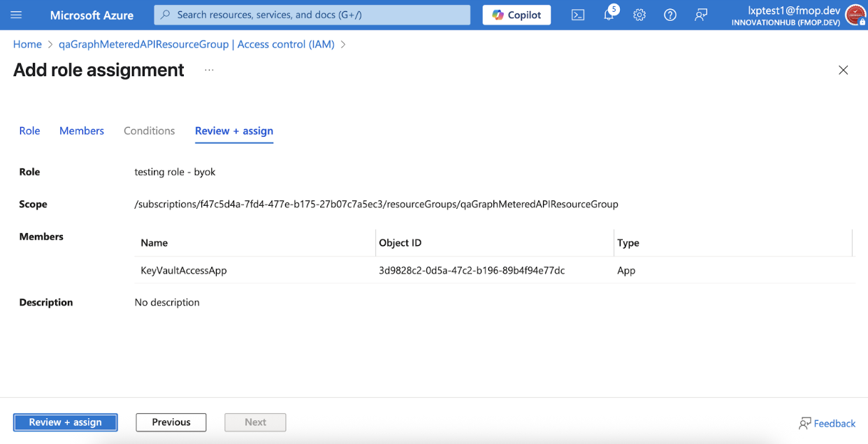Click the Type column header
868x444 pixels.
tap(628, 243)
